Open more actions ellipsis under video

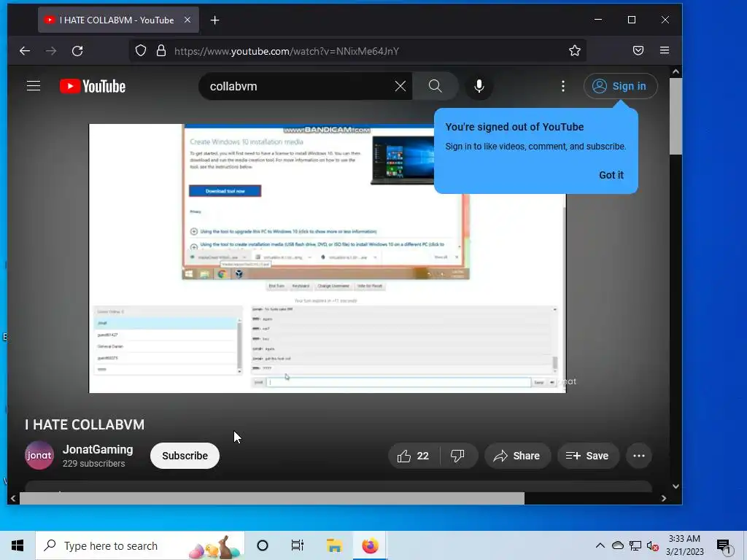(x=639, y=456)
